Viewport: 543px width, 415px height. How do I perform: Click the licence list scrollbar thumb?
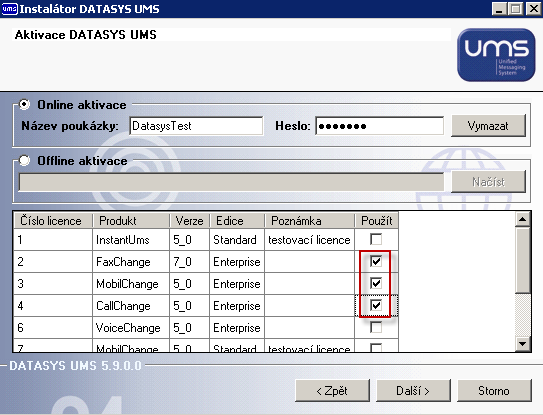pos(523,260)
